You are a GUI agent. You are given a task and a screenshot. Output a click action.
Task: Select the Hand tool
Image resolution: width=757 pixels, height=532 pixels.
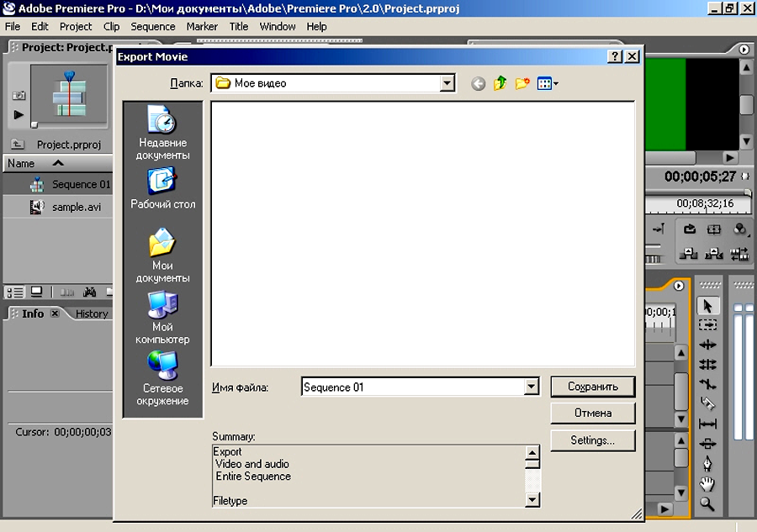[707, 484]
